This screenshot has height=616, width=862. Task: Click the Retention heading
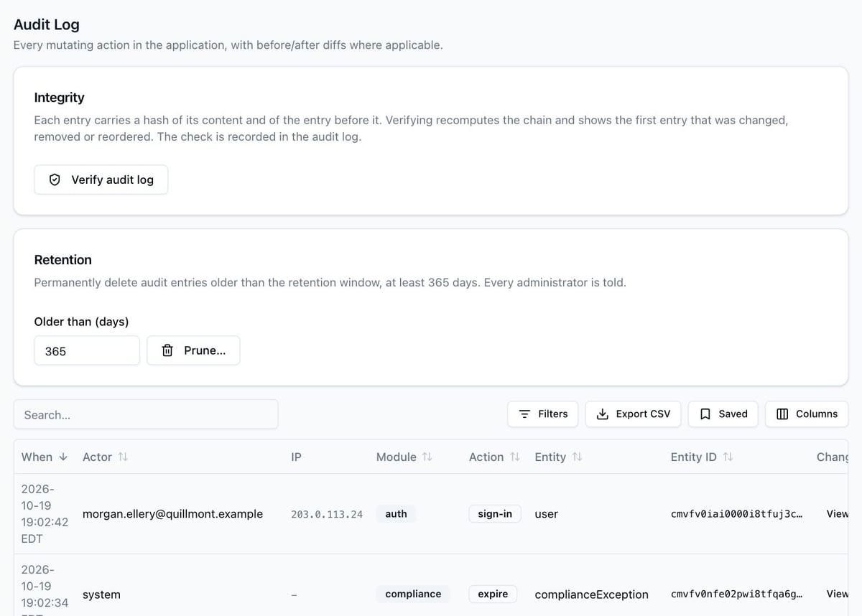[63, 260]
